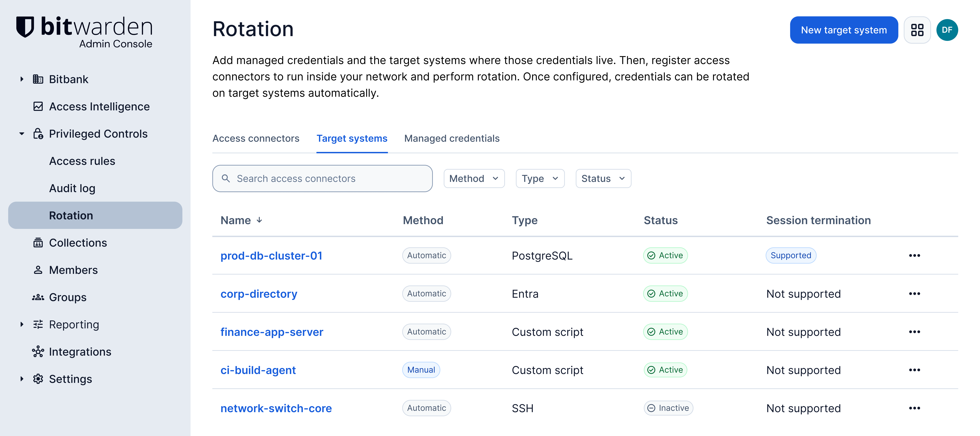This screenshot has width=980, height=436.
Task: Select Rotation in the sidebar
Action: coord(95,215)
